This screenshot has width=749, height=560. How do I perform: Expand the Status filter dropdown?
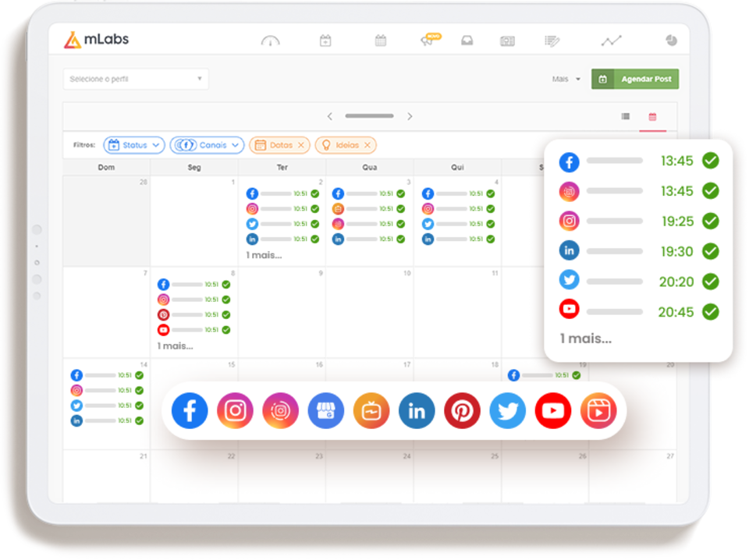click(134, 145)
